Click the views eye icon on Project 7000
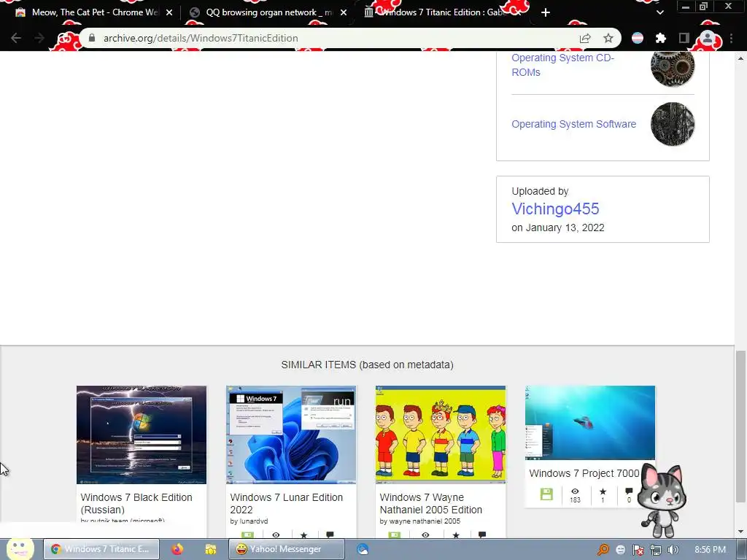 tap(575, 491)
